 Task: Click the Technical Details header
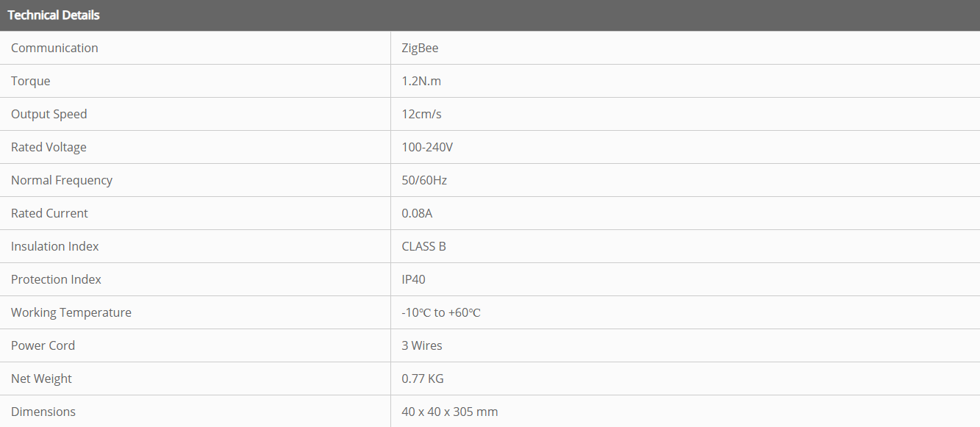coord(54,15)
